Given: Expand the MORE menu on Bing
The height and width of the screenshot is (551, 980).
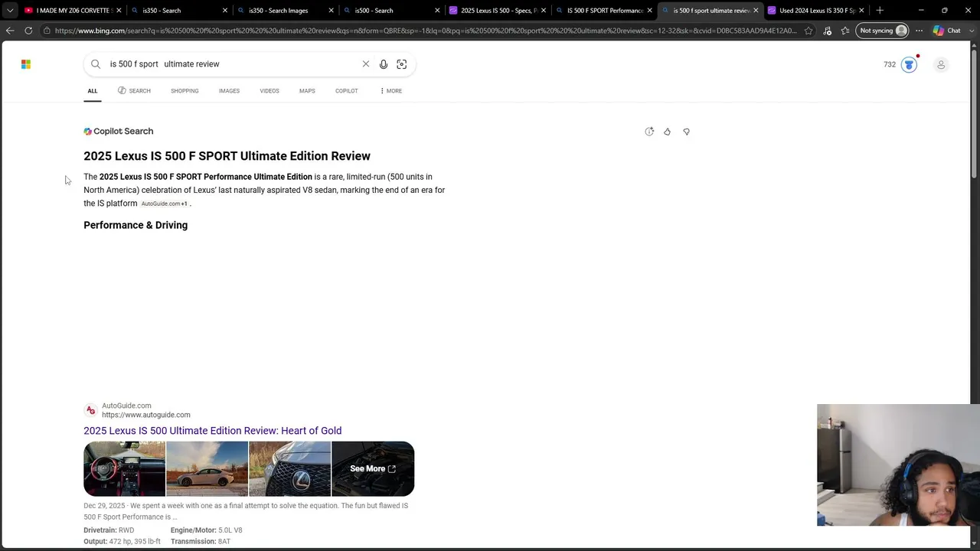Looking at the screenshot, I should coord(390,91).
